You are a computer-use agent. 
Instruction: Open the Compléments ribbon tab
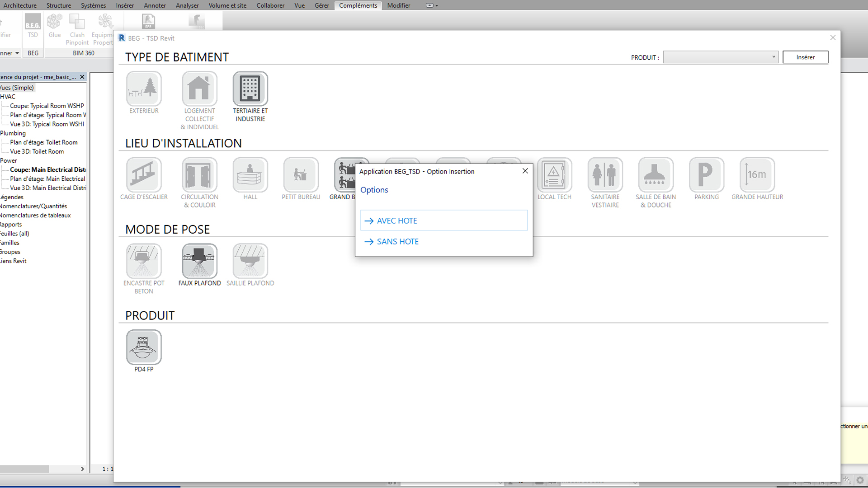[358, 5]
